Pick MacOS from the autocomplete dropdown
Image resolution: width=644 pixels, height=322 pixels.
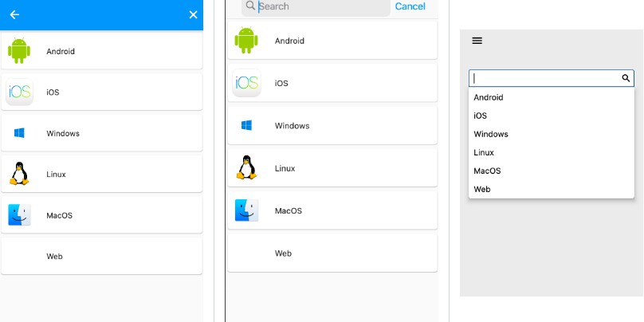[x=552, y=171]
